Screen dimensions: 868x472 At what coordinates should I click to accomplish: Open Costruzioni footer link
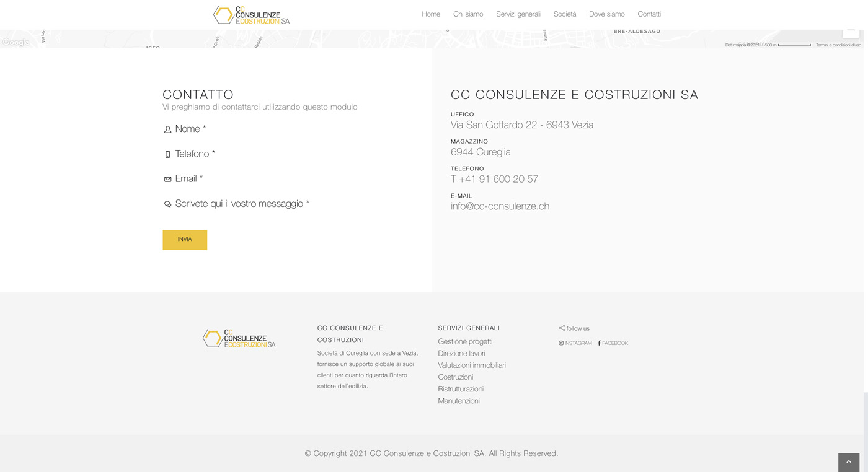click(x=455, y=377)
